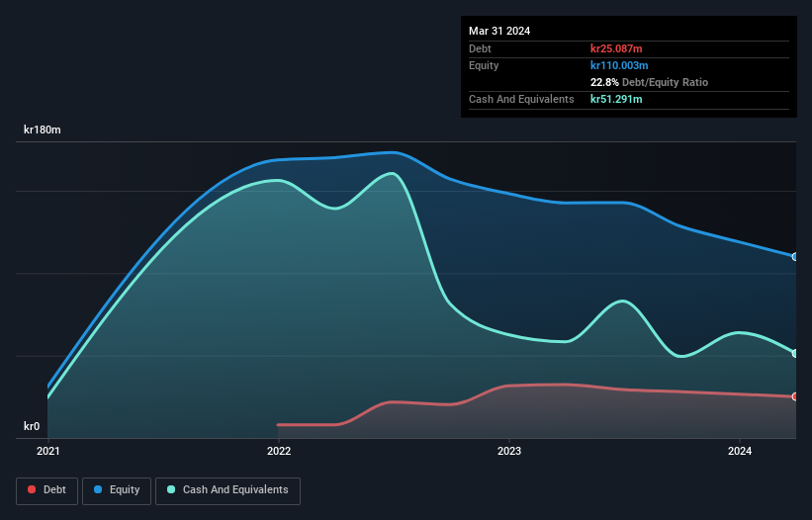This screenshot has height=520, width=812.
Task: Click the 2023 x-axis label
Action: [509, 451]
